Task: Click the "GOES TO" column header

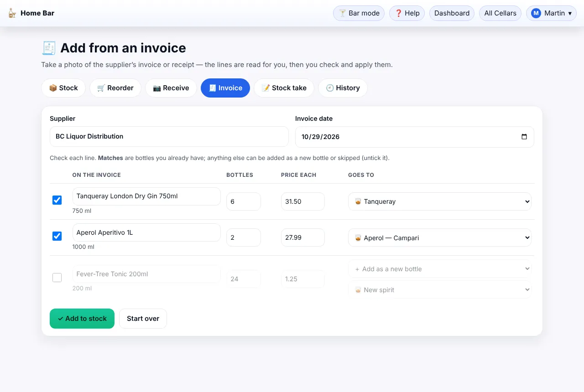Action: coord(361,175)
